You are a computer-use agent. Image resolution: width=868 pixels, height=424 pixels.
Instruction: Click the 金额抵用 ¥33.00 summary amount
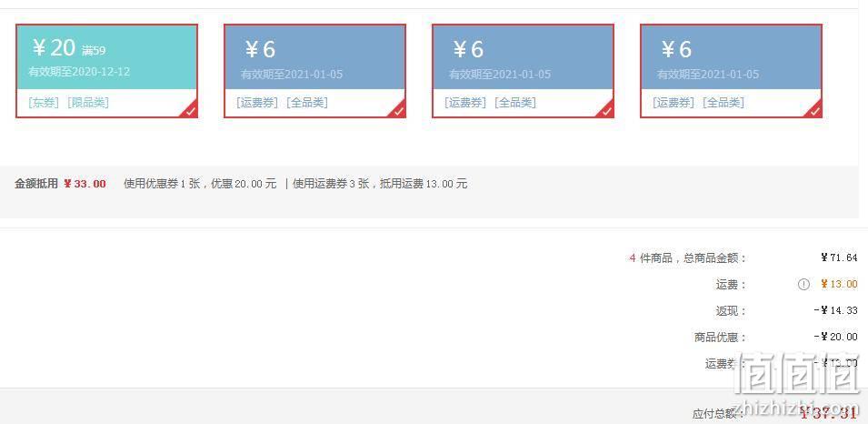(85, 184)
